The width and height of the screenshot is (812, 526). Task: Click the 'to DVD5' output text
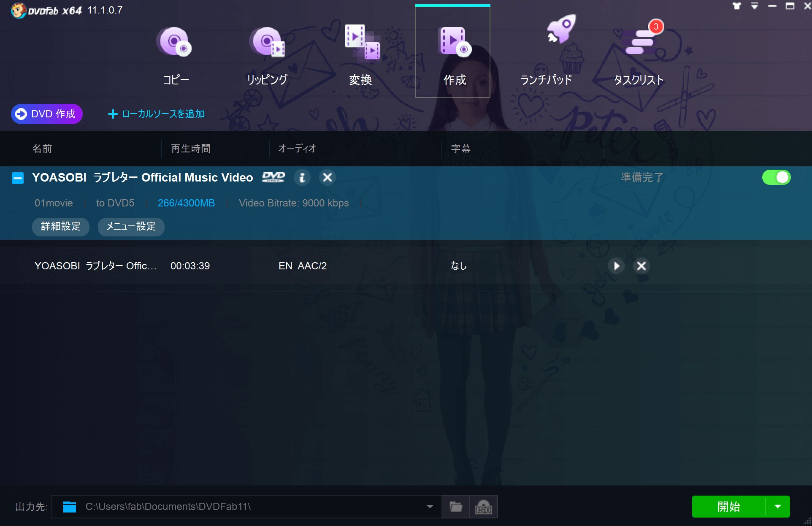pyautogui.click(x=115, y=203)
